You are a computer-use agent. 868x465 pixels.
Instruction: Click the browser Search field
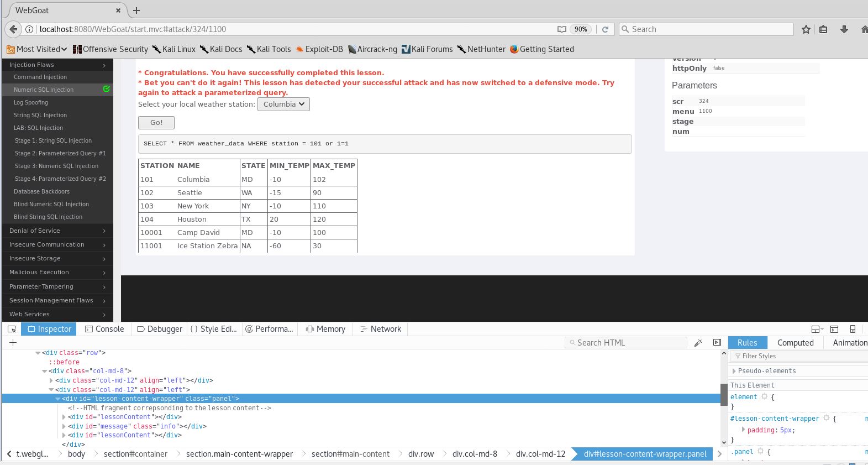click(x=706, y=29)
